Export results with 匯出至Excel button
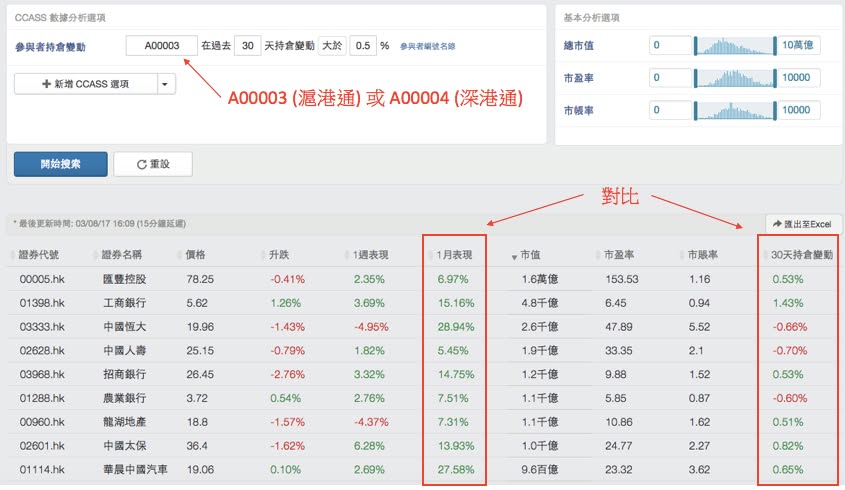This screenshot has width=845, height=490. tap(801, 224)
